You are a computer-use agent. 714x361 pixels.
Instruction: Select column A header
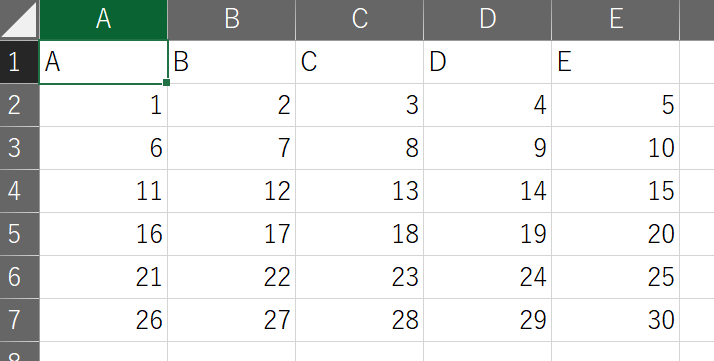click(103, 20)
